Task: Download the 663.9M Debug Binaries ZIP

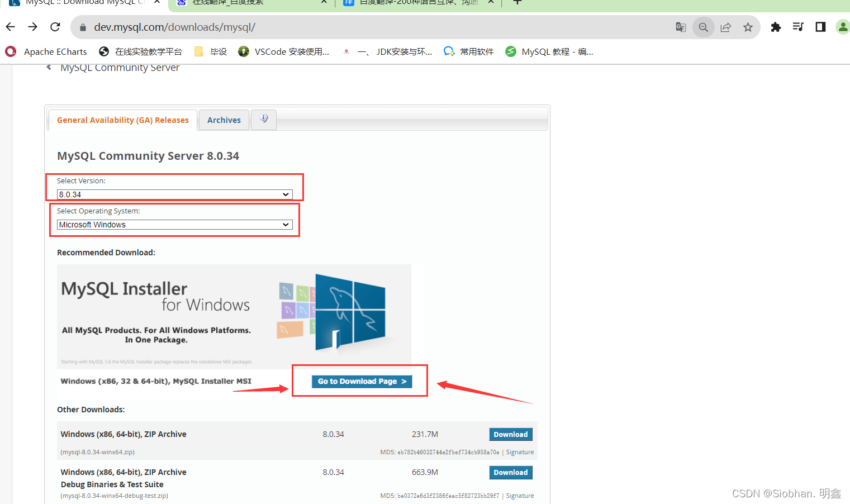Action: [x=511, y=472]
